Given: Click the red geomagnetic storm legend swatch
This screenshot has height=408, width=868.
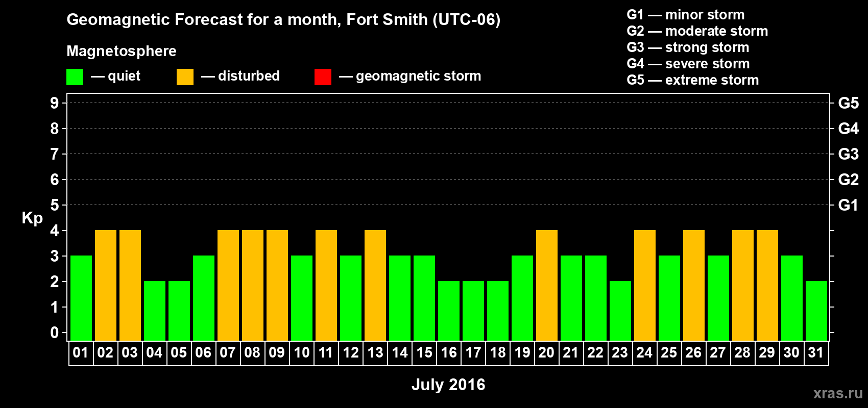Looking at the screenshot, I should (323, 77).
